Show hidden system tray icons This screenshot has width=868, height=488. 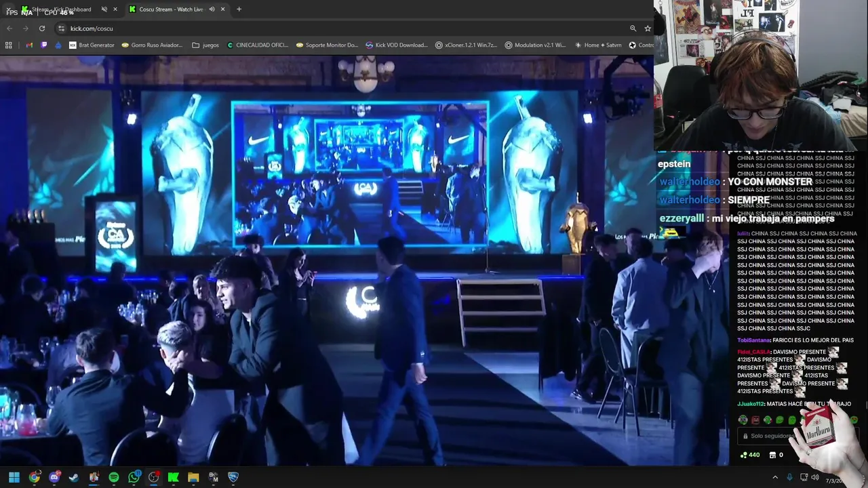[775, 477]
